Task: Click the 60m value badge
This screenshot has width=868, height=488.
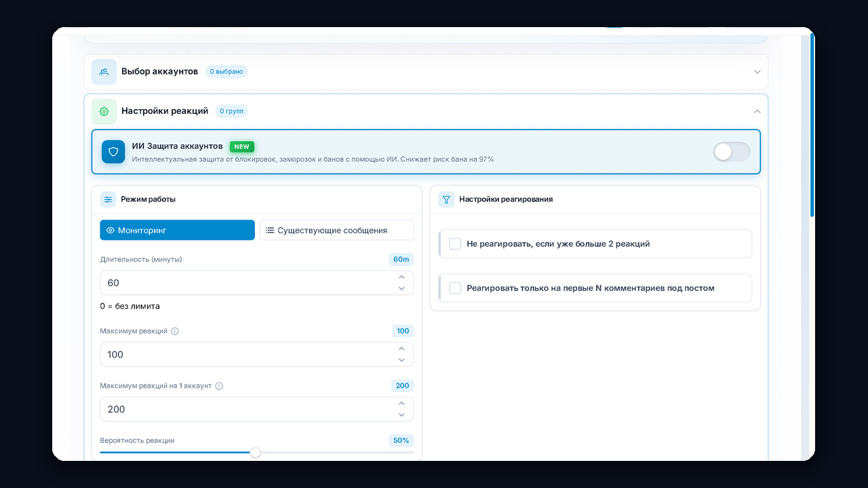Action: click(x=401, y=260)
